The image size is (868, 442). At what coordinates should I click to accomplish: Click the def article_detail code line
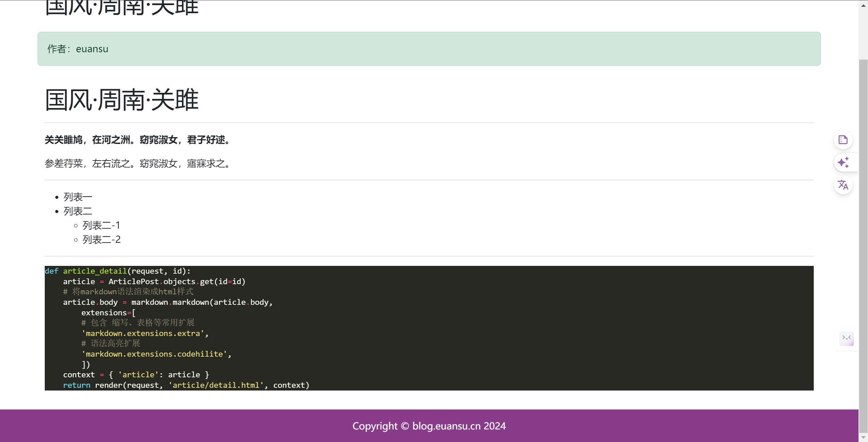tap(118, 271)
